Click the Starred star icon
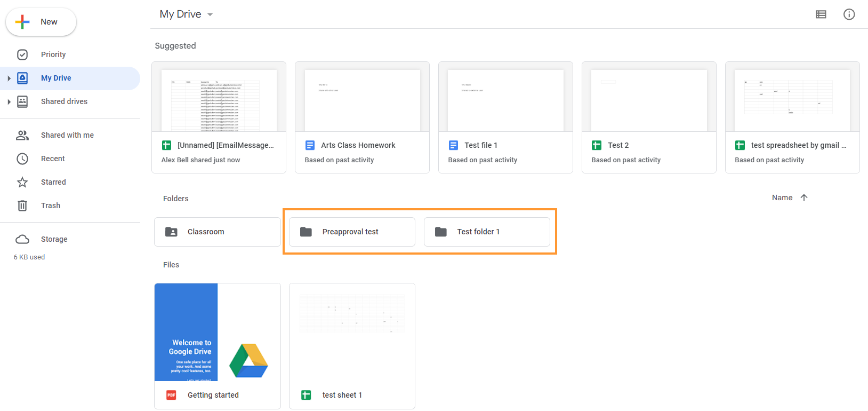Screen dimensions: 868x411 click(22, 182)
